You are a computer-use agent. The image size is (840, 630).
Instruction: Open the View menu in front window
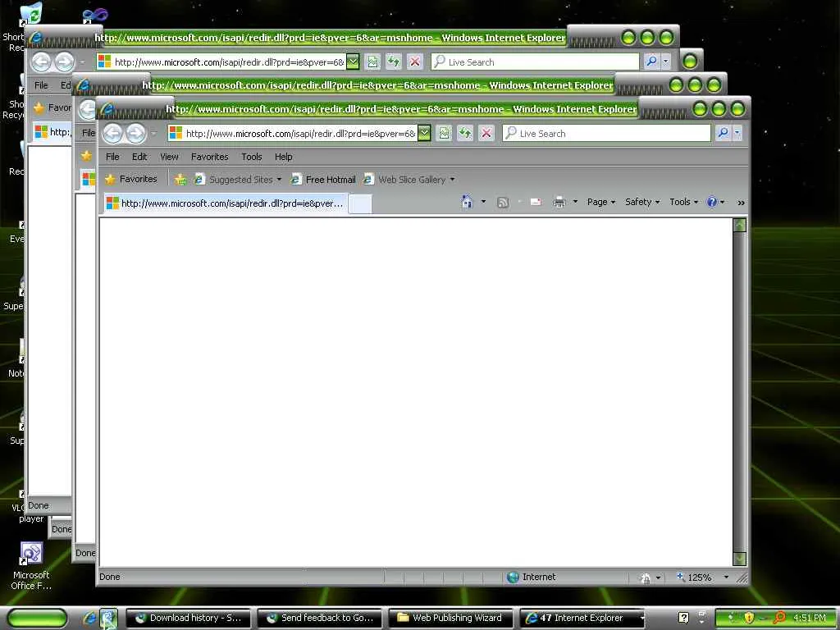[x=169, y=157]
